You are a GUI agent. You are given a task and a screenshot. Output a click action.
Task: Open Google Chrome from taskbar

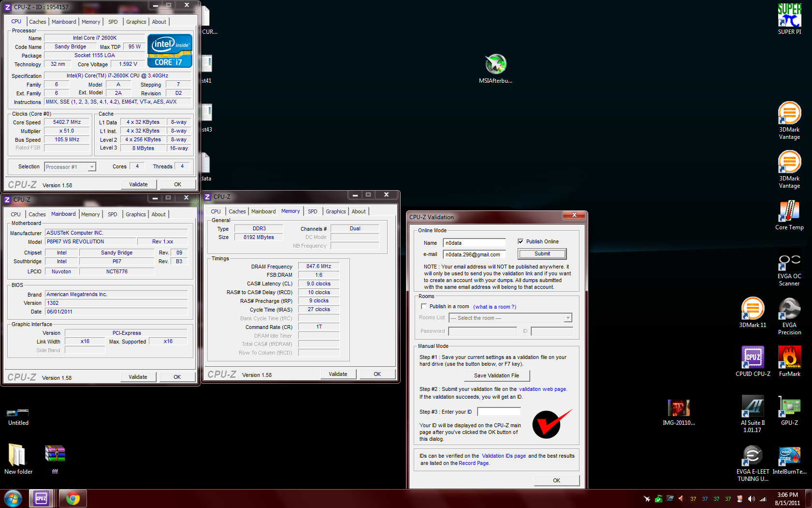pos(73,498)
